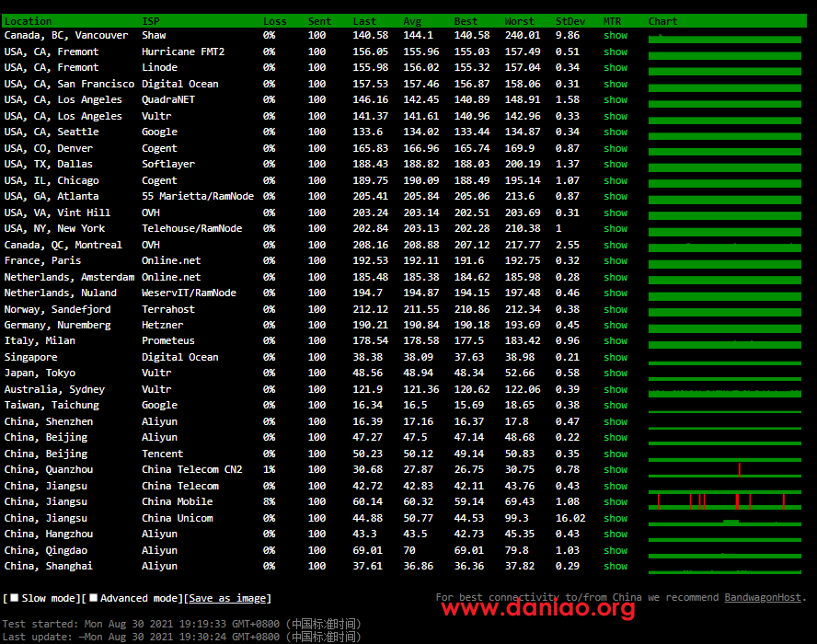Open the BandwagonHost recommendation link
The image size is (817, 644).
tap(763, 597)
